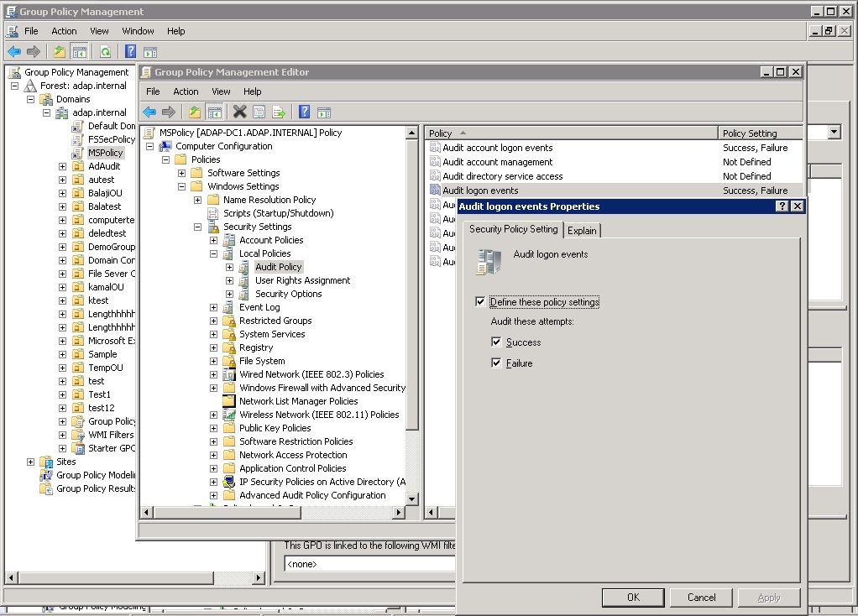
Task: Toggle the Success audit checkbox
Action: pyautogui.click(x=497, y=342)
